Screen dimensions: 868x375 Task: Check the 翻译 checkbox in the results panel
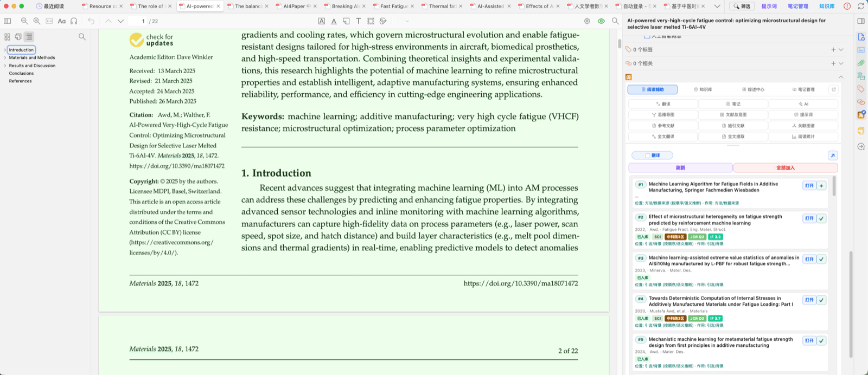tap(648, 156)
